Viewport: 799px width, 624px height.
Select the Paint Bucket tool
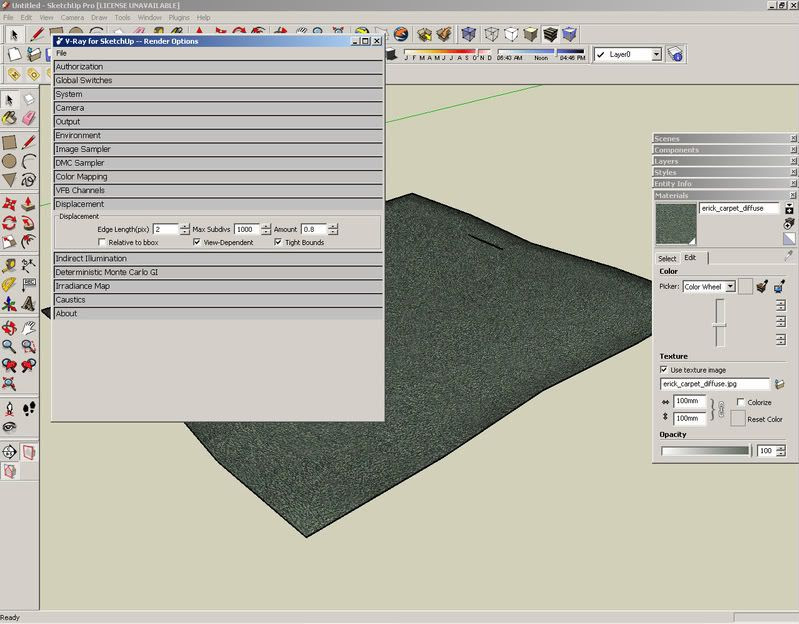click(9, 118)
